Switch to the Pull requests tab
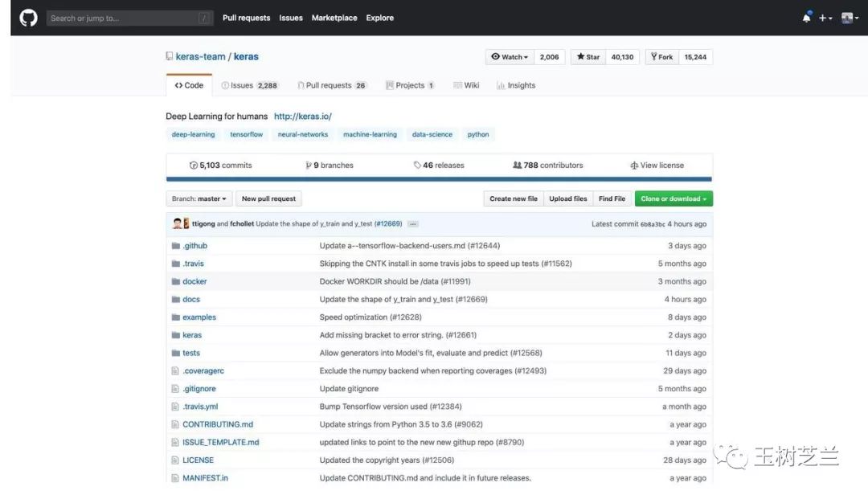The image size is (868, 495). tap(332, 85)
